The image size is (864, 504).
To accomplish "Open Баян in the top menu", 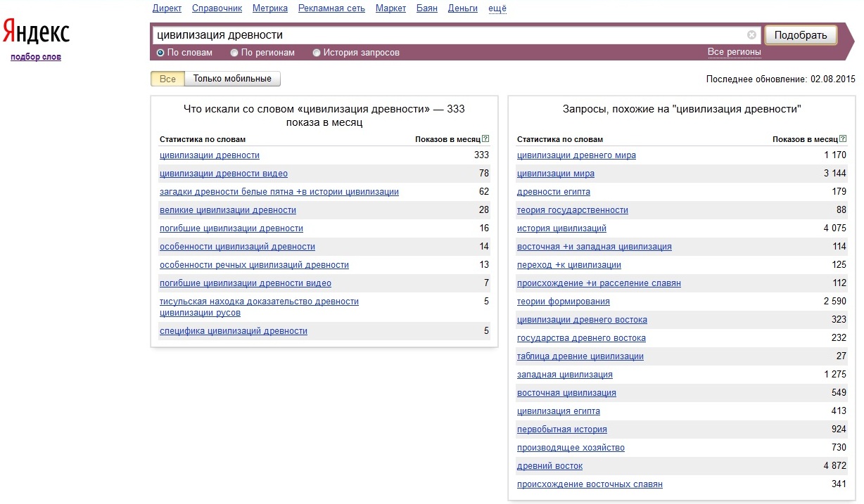I will click(x=427, y=8).
